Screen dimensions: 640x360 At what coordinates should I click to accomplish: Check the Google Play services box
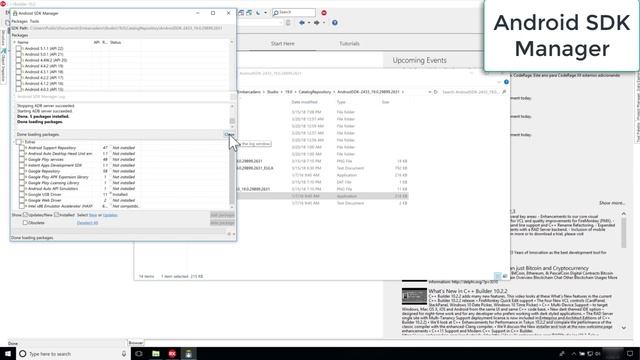pyautogui.click(x=22, y=160)
